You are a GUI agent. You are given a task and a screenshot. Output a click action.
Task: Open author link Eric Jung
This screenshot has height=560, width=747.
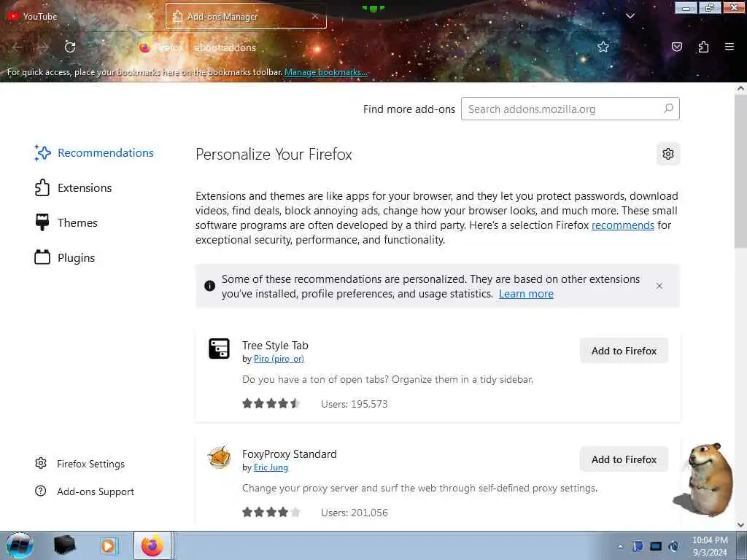point(271,467)
